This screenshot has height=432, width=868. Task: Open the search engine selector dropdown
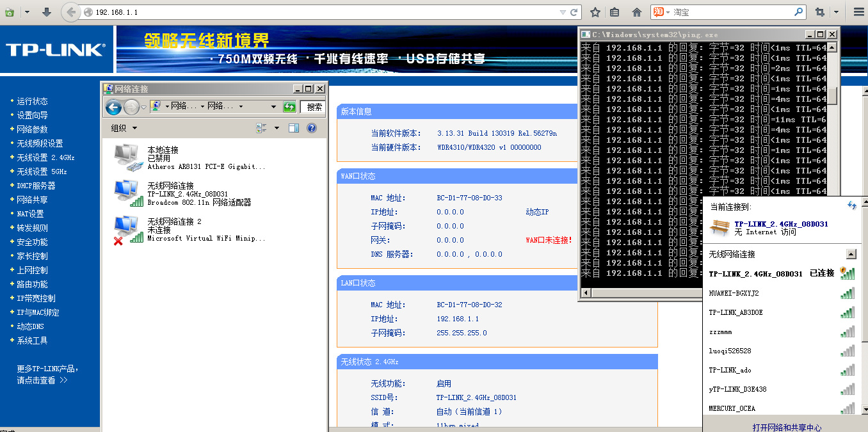point(668,12)
